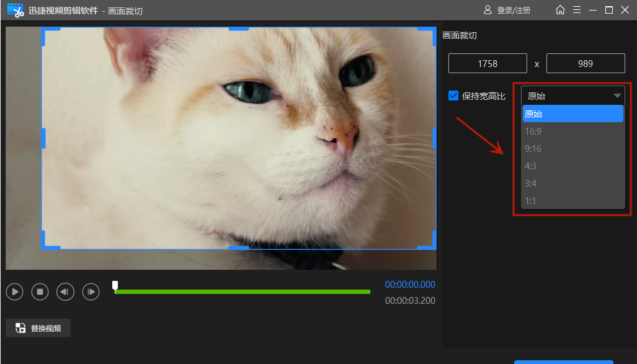Choose the 16:9 aspect ratio option
Viewport: 637px width, 364px height.
coord(573,131)
